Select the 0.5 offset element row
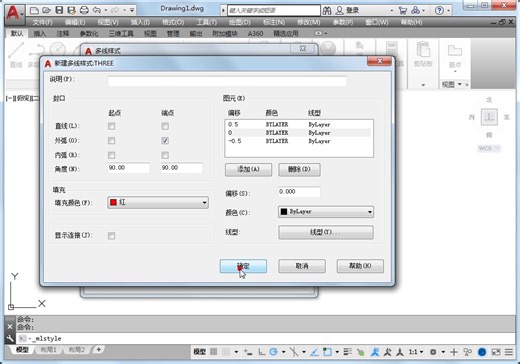The width and height of the screenshot is (520, 364). click(299, 124)
